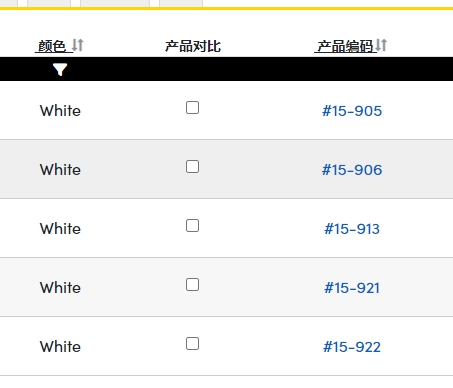Open product link #15-906
Image resolution: width=453 pixels, height=388 pixels.
(352, 170)
